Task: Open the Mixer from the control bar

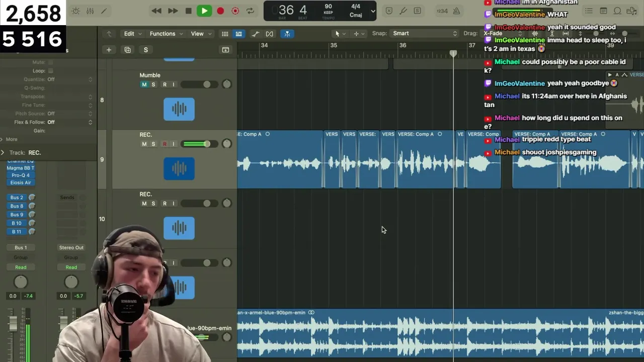Action: point(90,11)
